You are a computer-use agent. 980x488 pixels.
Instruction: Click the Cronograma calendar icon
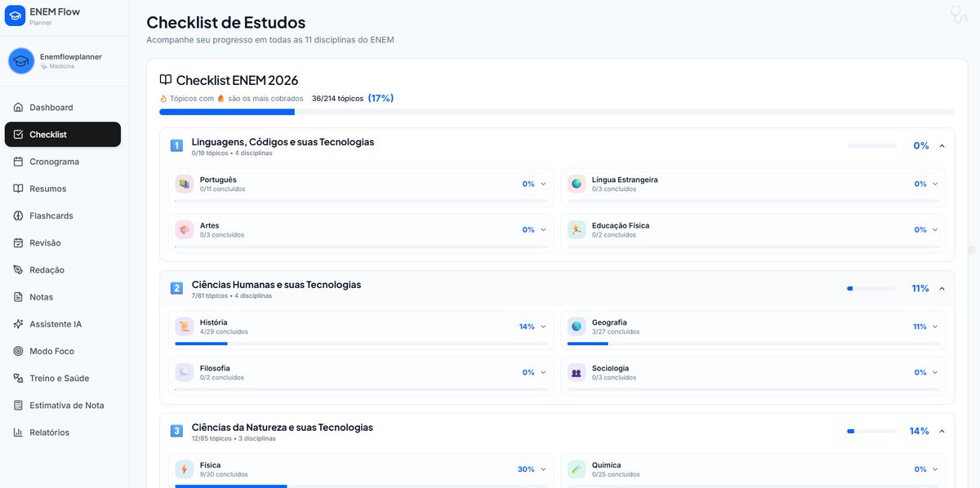[x=19, y=162]
